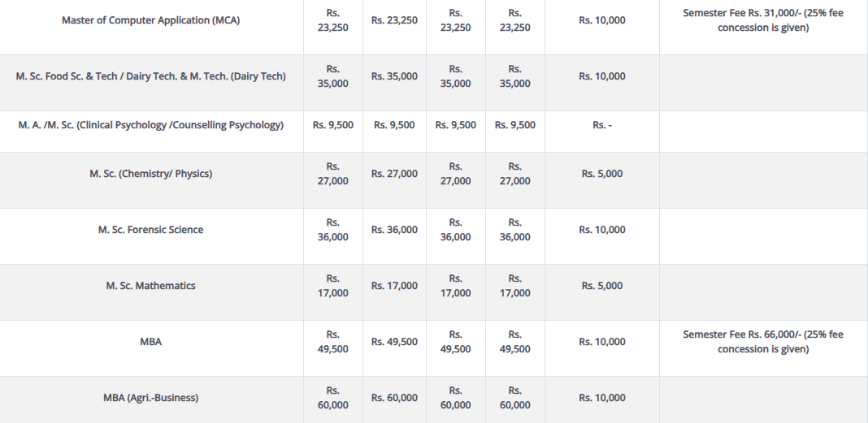
Task: Click the 'Rs. -' cell in Psychology row
Action: point(601,125)
